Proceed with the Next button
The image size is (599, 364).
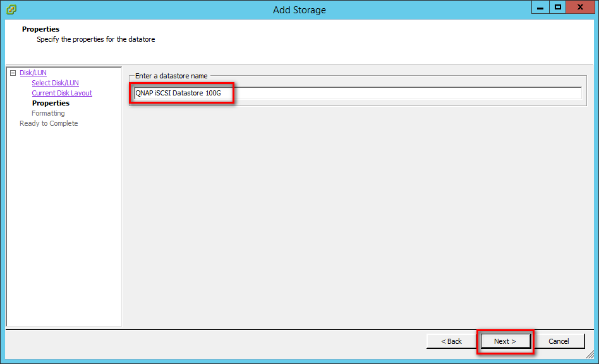click(x=505, y=341)
